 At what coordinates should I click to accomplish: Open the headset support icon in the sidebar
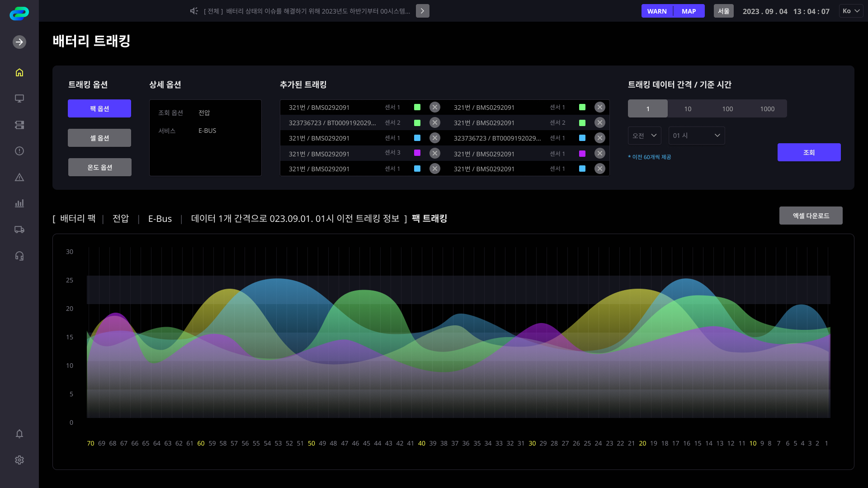coord(19,256)
